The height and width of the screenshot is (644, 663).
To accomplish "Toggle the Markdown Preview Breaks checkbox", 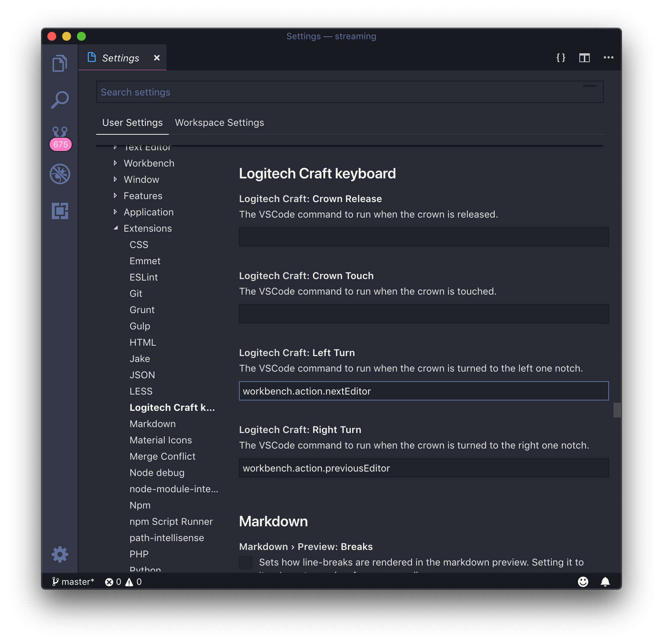I will click(246, 563).
